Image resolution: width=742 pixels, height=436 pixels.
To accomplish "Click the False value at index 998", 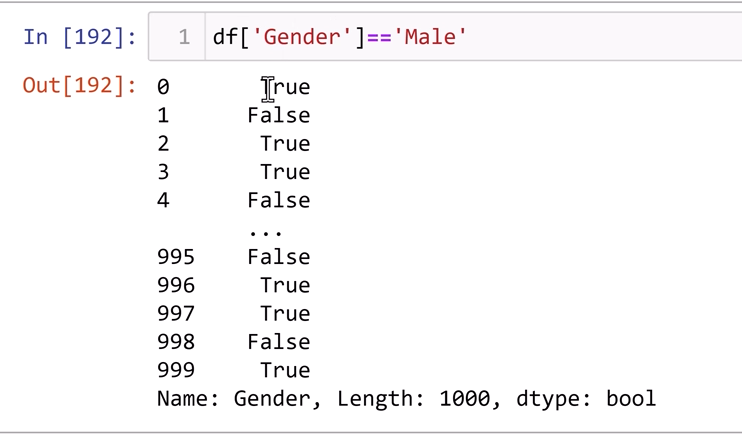I will (279, 342).
